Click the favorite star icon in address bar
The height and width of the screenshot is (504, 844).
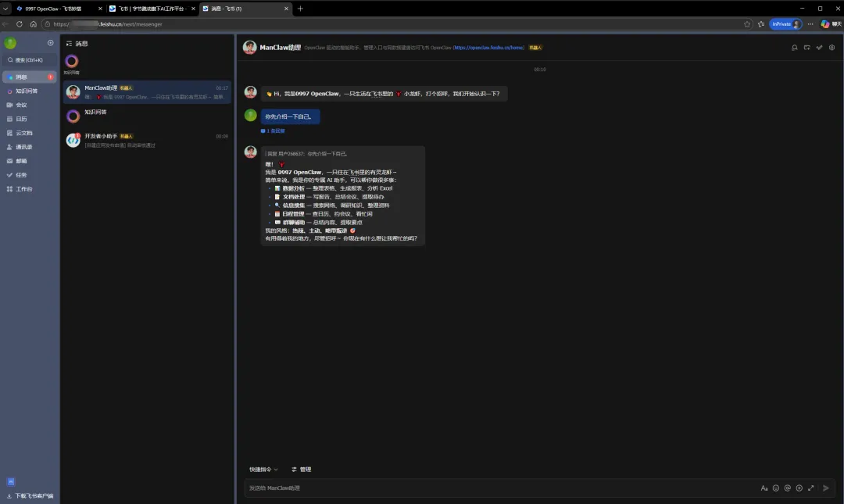[747, 24]
